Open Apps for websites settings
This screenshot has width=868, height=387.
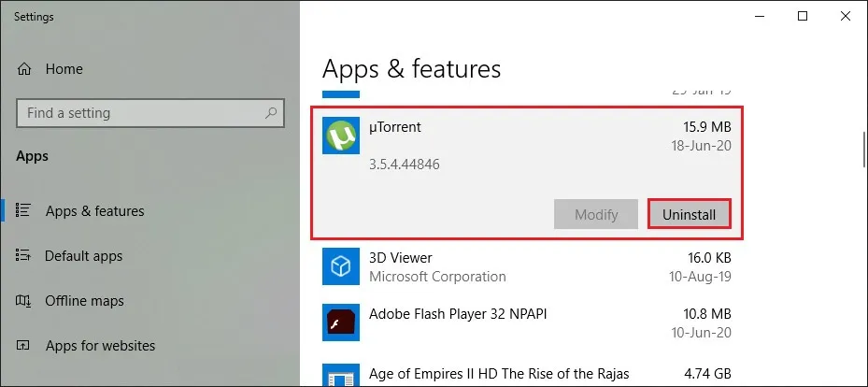coord(100,346)
